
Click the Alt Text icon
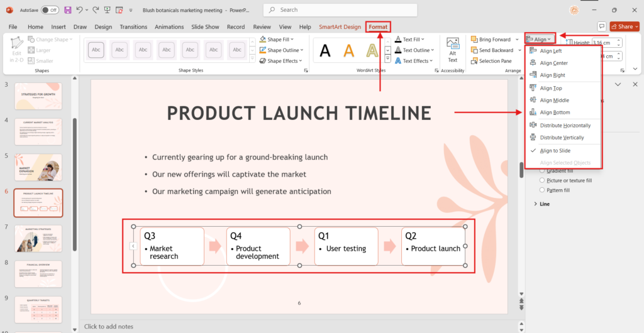452,50
